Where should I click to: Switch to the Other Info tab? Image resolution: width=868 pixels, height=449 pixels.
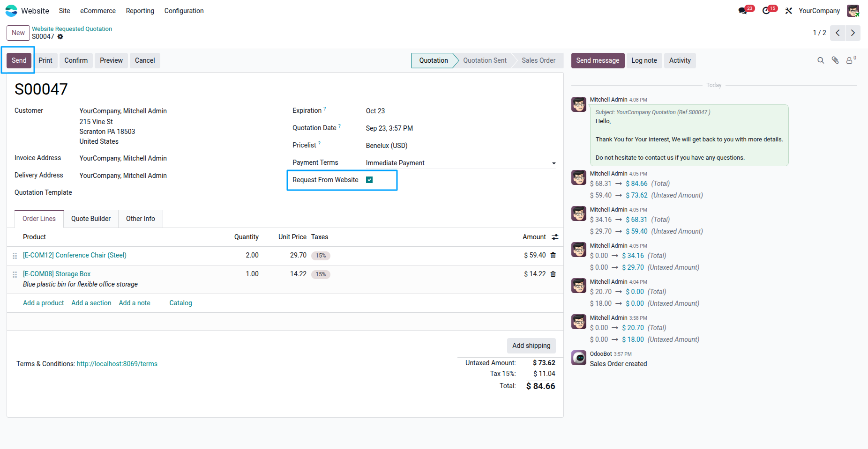click(140, 219)
